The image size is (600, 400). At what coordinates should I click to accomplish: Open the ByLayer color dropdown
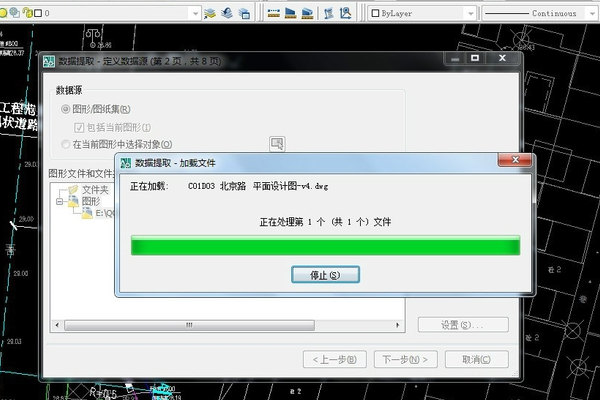click(471, 13)
